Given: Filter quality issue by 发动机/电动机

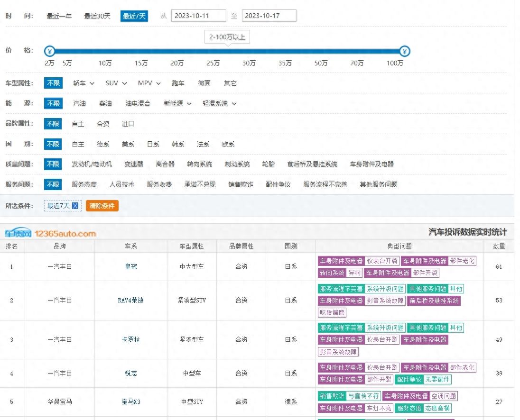Looking at the screenshot, I should (92, 164).
